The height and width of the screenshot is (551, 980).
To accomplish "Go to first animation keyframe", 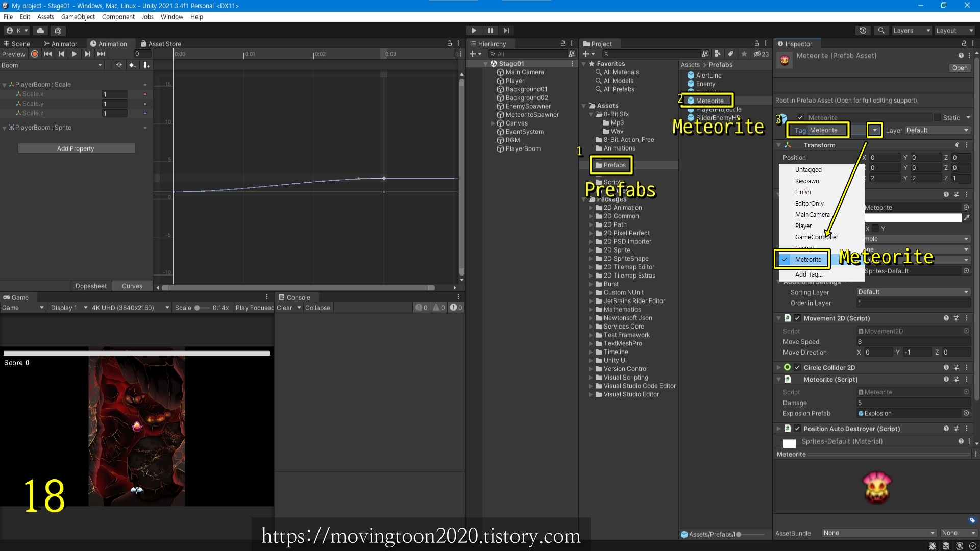I will tap(48, 54).
